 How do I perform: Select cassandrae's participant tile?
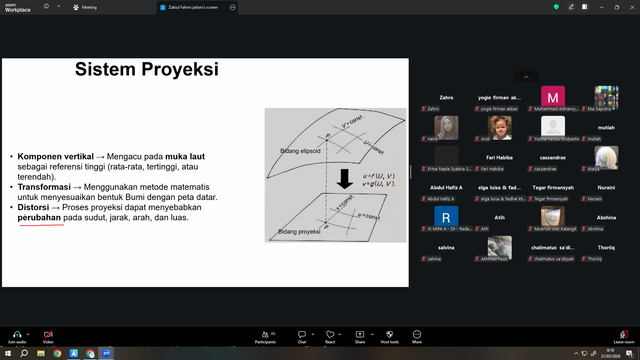tap(553, 158)
